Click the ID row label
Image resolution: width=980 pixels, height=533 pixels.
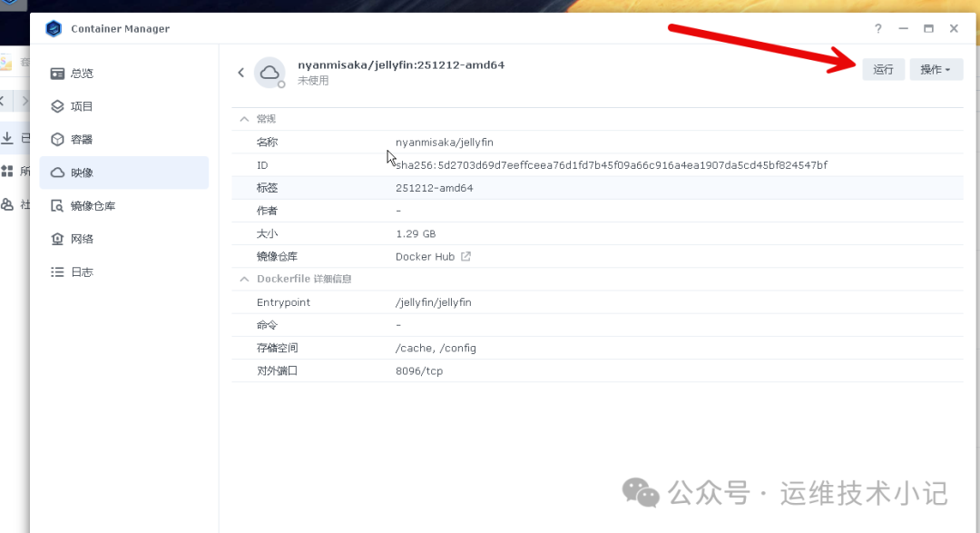pyautogui.click(x=262, y=165)
